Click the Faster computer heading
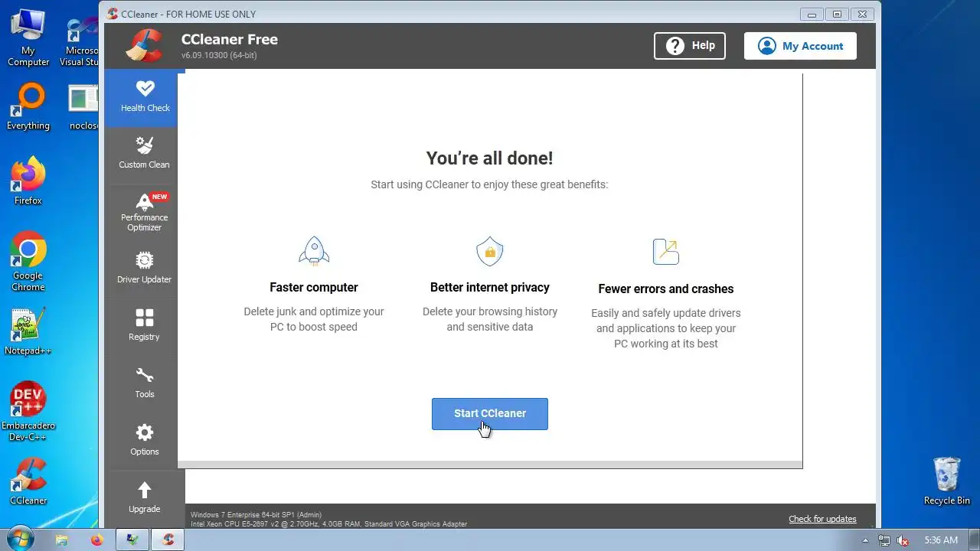This screenshot has height=551, width=980. click(x=314, y=288)
